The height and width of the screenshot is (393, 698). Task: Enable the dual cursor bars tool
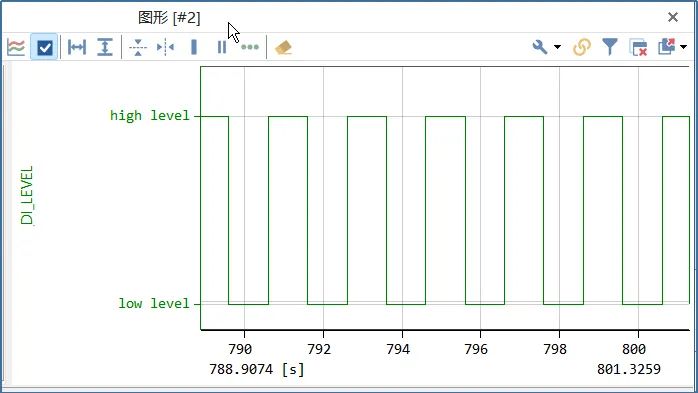[222, 47]
